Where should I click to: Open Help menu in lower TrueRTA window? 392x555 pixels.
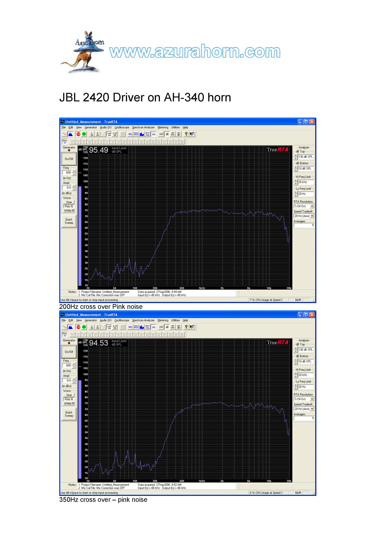pyautogui.click(x=185, y=320)
